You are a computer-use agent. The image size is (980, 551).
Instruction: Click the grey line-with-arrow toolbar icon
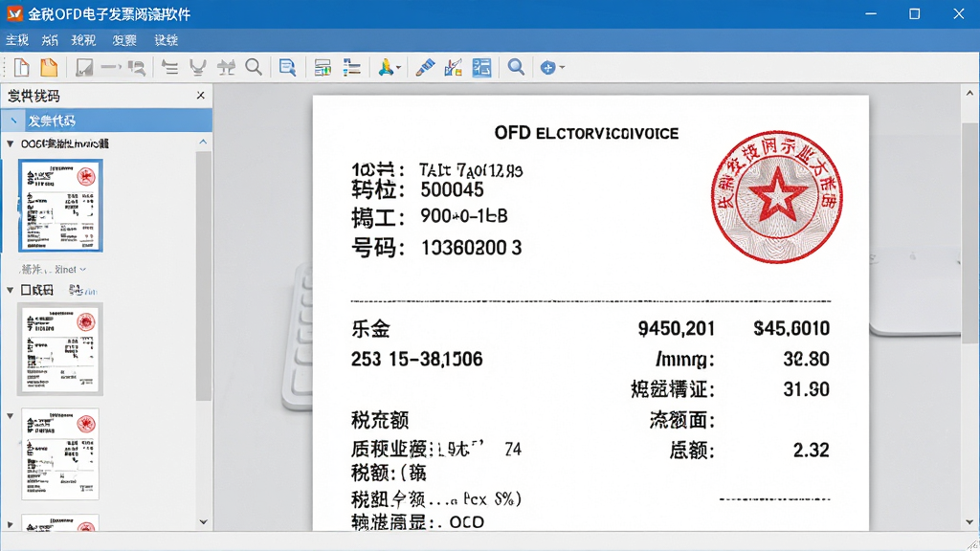point(111,68)
